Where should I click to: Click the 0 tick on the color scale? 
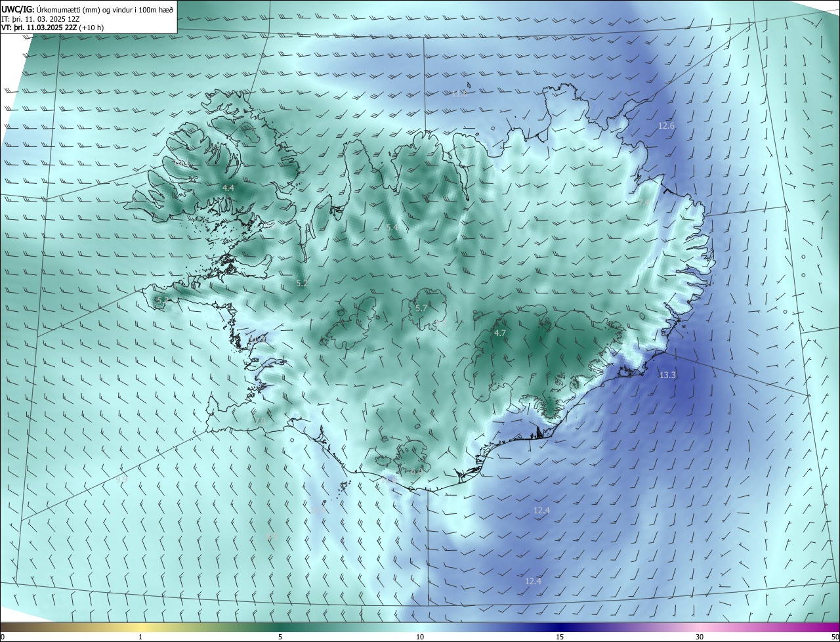(x=3, y=637)
